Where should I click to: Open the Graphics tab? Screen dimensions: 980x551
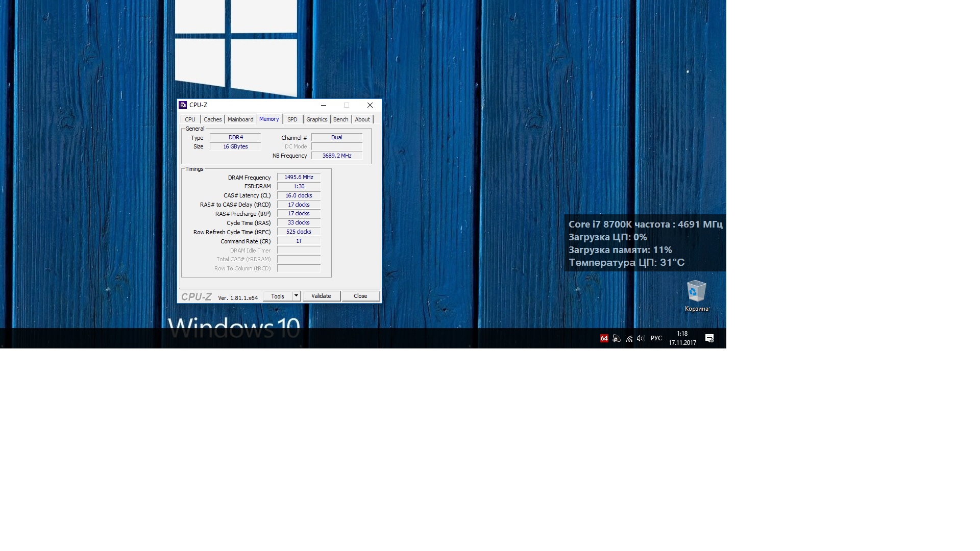(x=316, y=119)
